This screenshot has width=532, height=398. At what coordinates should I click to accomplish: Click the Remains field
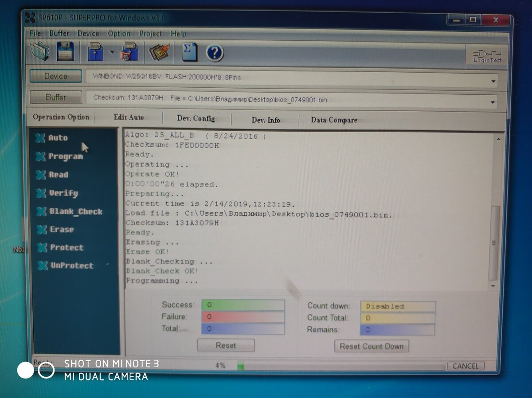point(397,330)
